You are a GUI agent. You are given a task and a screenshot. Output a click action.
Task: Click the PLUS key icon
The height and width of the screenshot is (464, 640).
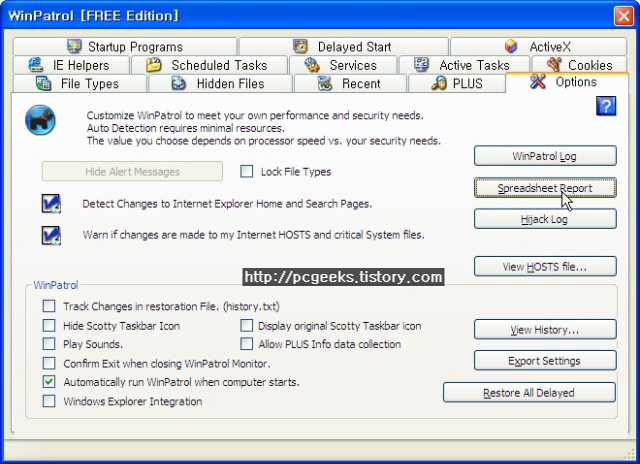tap(439, 83)
